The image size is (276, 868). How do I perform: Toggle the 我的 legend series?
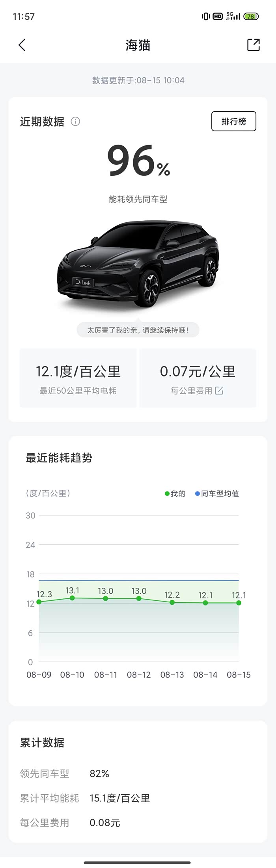175,494
